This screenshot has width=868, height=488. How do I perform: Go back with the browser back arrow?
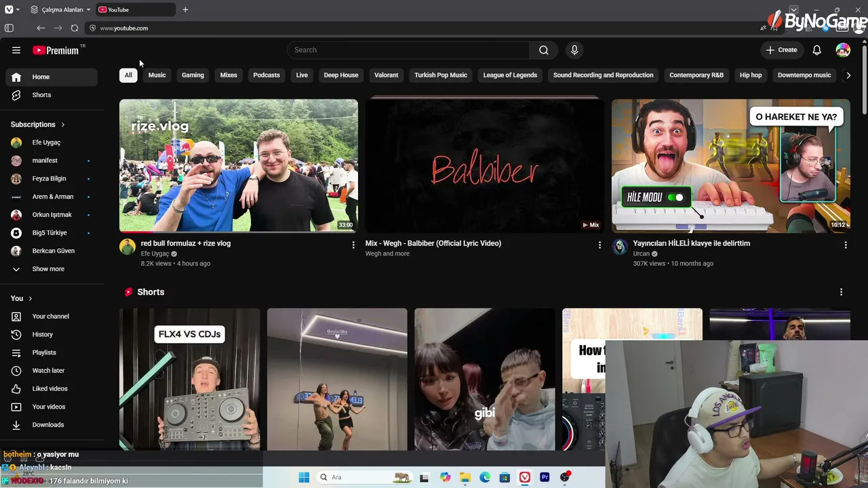[x=41, y=28]
